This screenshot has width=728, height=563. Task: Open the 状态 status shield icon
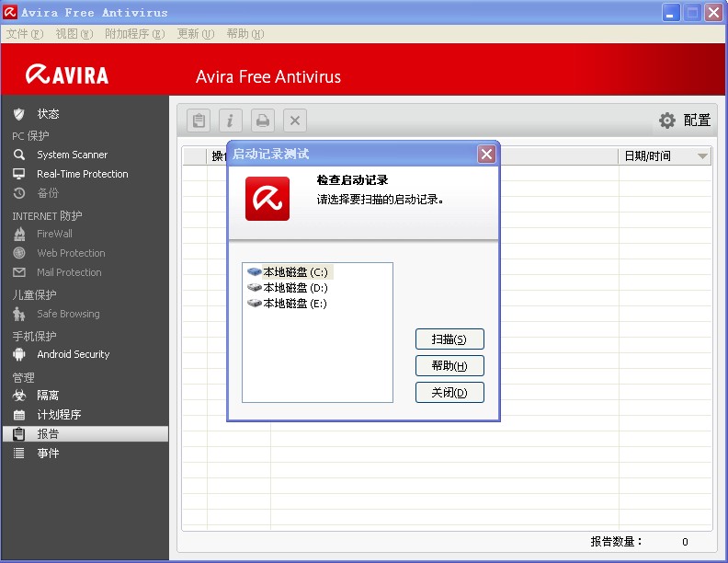coord(18,114)
